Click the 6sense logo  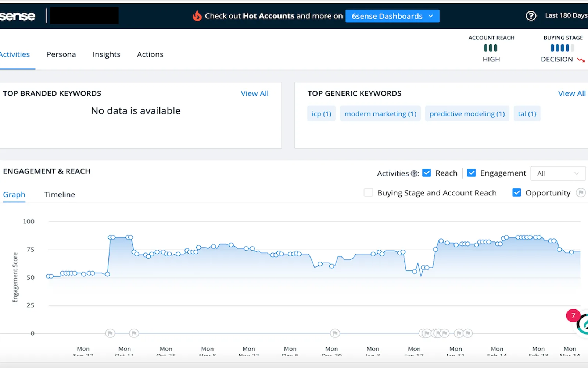(18, 16)
